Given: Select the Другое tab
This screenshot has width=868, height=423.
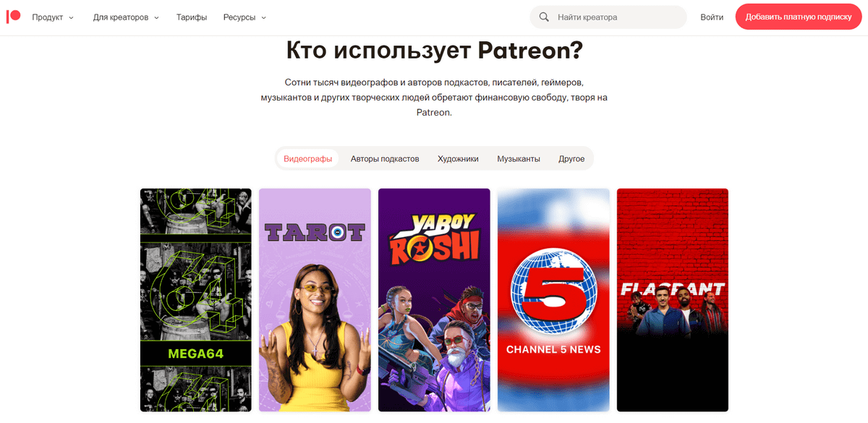Looking at the screenshot, I should point(571,158).
